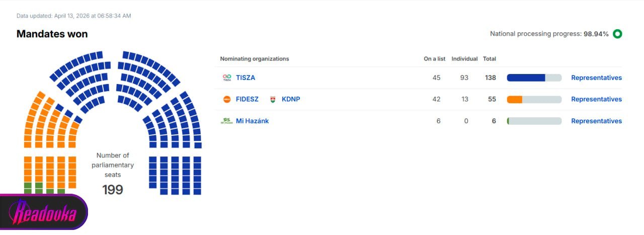This screenshot has height=235, width=644.
Task: View Representatives for TISZA
Action: point(596,78)
